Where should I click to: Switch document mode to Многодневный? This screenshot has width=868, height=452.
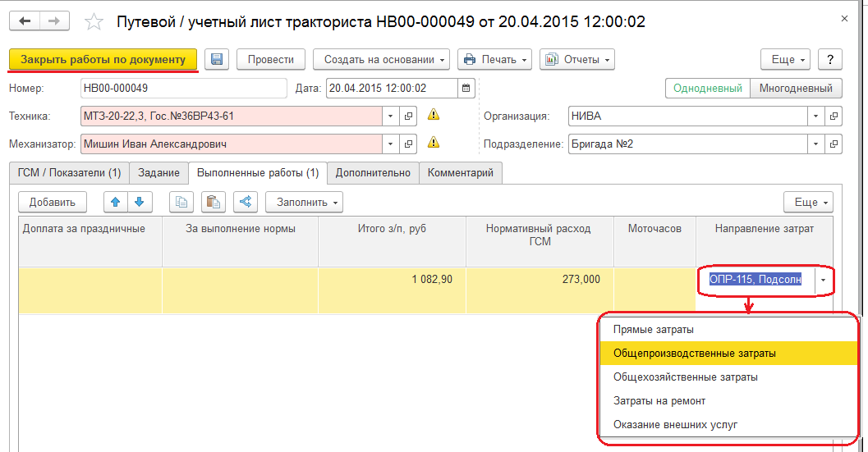[x=796, y=89]
